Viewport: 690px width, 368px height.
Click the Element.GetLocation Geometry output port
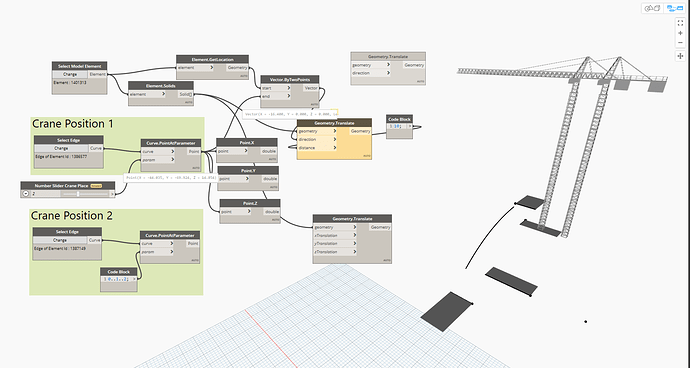(237, 68)
